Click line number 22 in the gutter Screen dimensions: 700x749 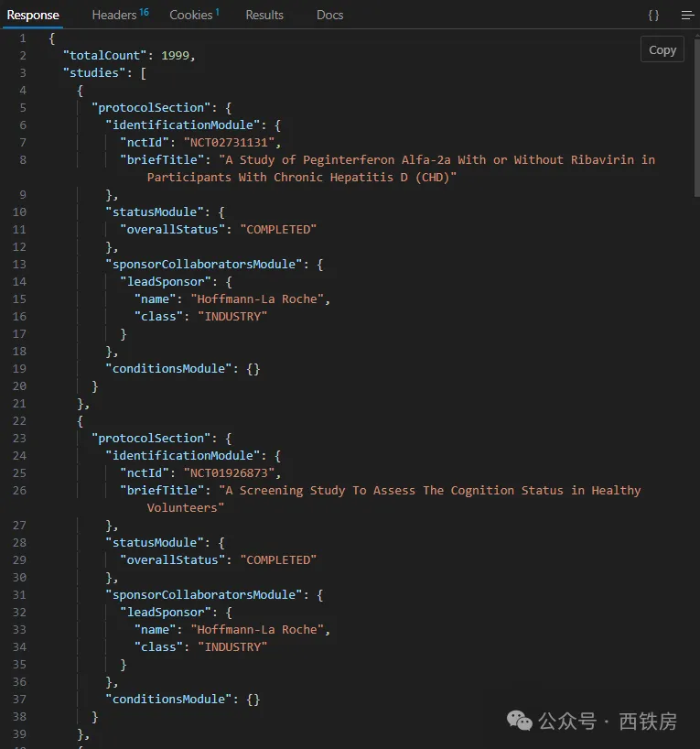(19, 420)
